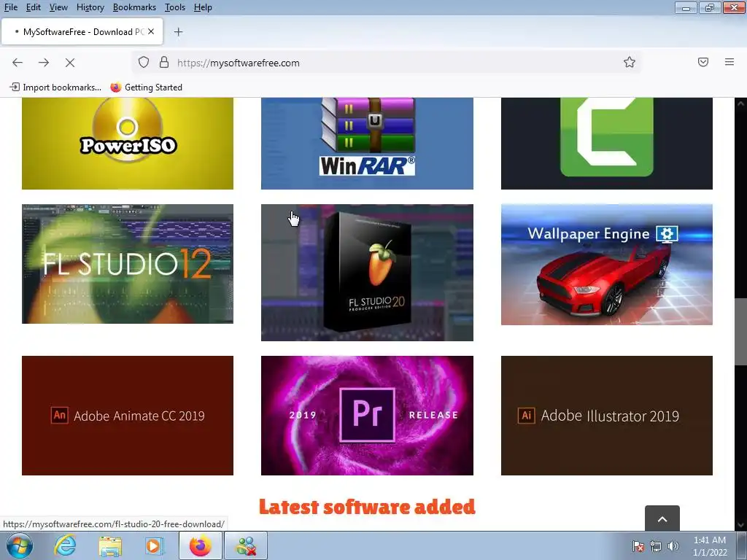Launch Internet Explorer from the taskbar

(x=65, y=545)
